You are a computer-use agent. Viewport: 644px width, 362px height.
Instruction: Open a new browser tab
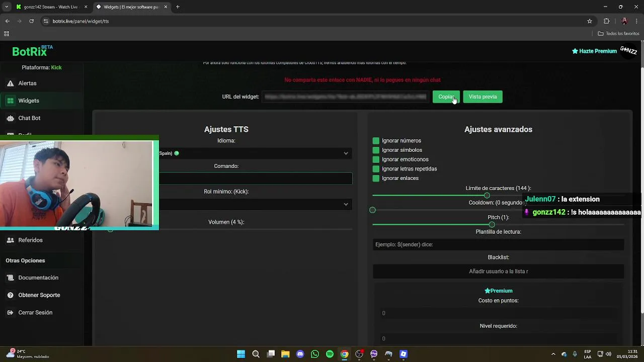point(178,7)
